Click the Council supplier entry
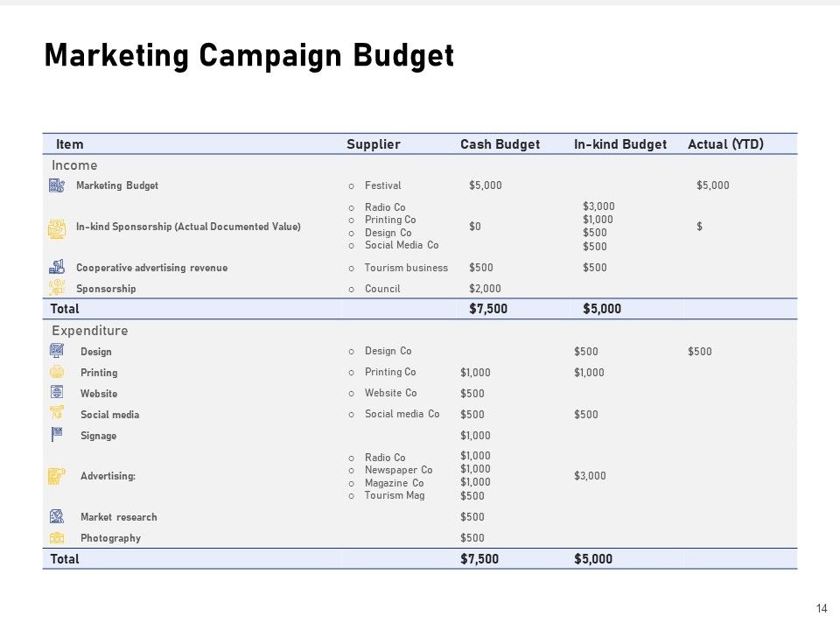This screenshot has width=840, height=630. point(382,289)
